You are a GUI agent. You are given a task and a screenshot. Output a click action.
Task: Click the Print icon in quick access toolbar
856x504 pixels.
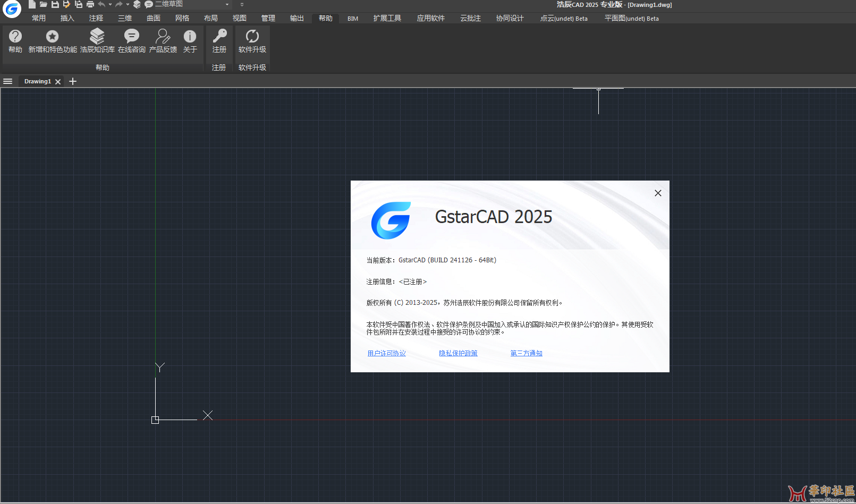click(x=90, y=4)
